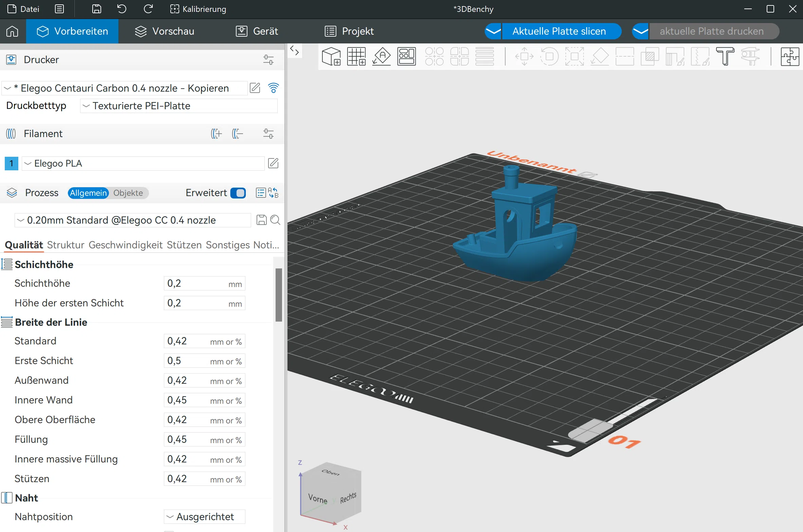Search the process settings
The height and width of the screenshot is (532, 803).
click(275, 220)
